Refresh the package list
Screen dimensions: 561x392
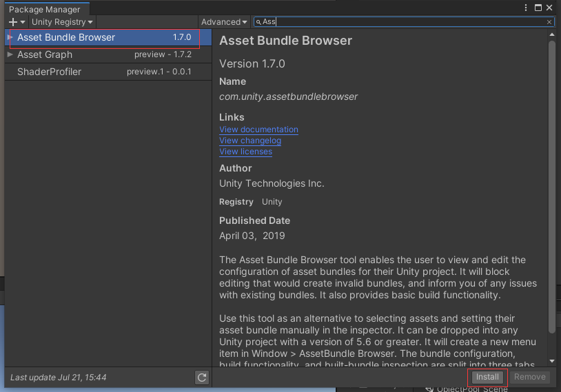202,378
